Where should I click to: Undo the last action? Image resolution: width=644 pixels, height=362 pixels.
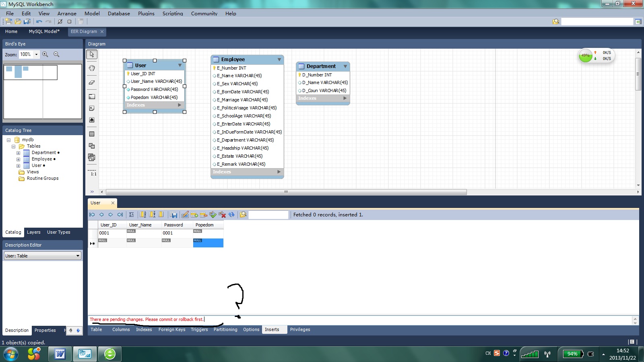39,22
